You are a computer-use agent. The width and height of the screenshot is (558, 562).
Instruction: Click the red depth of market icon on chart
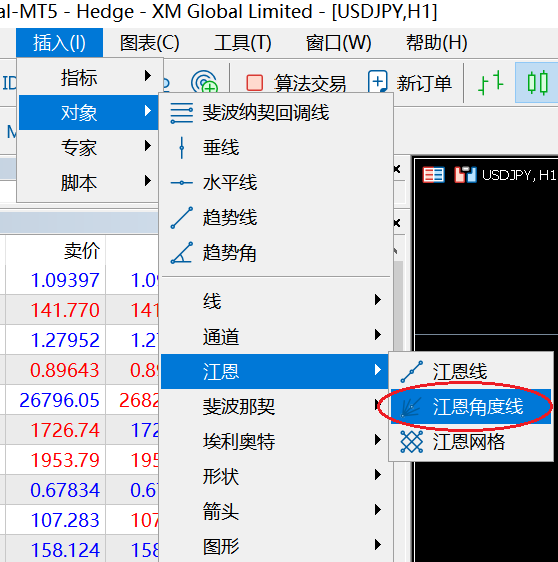[434, 175]
